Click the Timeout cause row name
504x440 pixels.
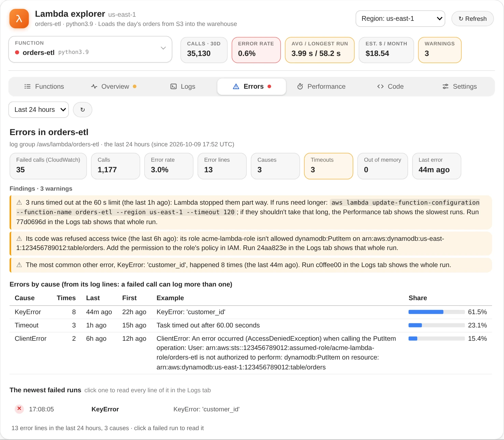click(x=27, y=325)
